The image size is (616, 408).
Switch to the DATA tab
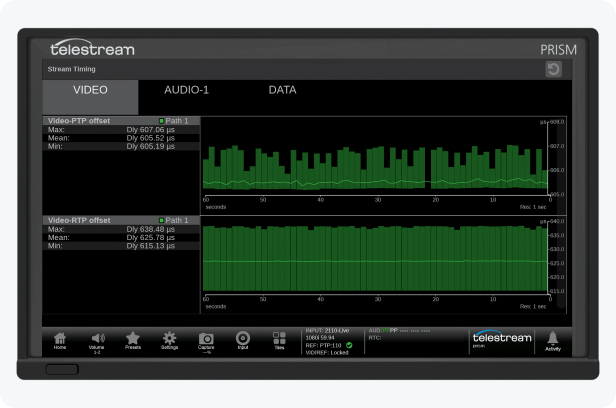tap(282, 90)
